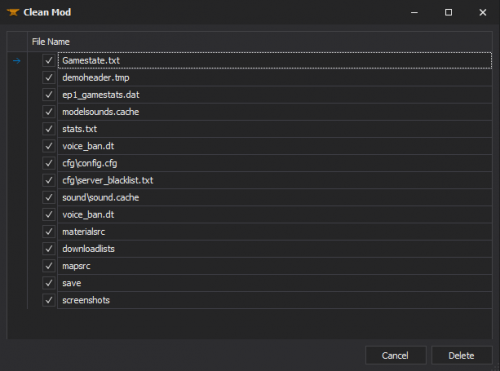Select the save entry

click(275, 283)
